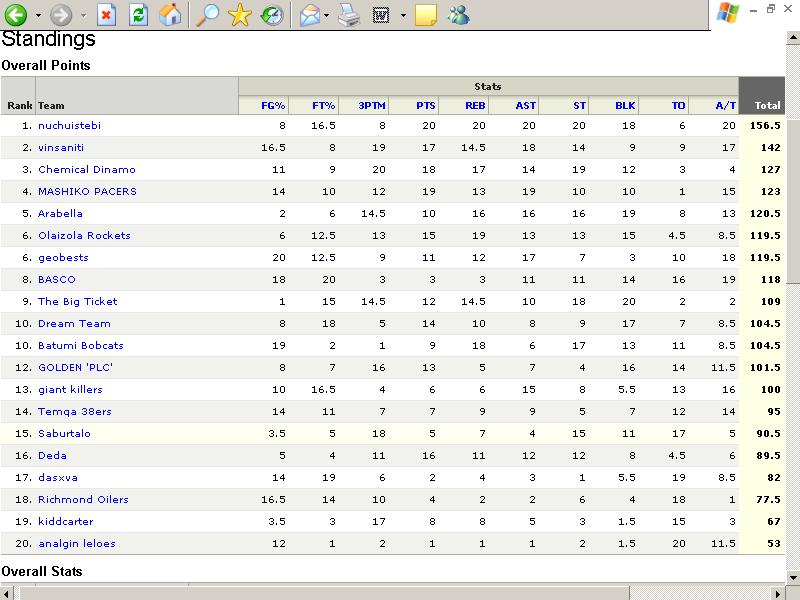Open Favorites star icon
Screen dimensions: 800x600
(240, 15)
